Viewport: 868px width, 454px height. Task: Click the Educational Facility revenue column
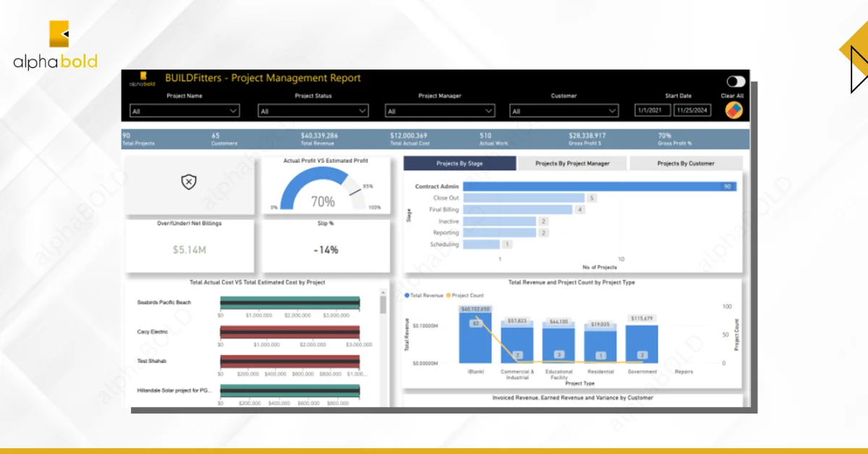click(x=559, y=344)
